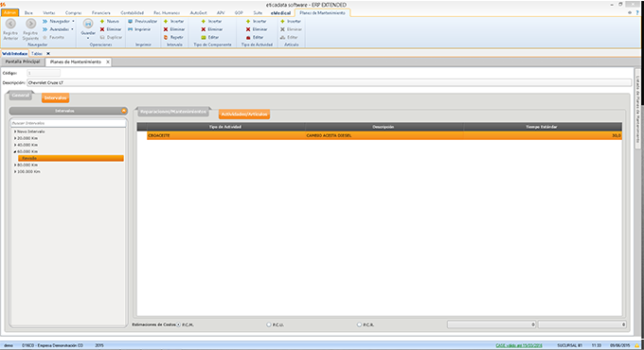This screenshot has height=350, width=644.
Task: Switch to the Tablas tab
Action: [x=37, y=54]
